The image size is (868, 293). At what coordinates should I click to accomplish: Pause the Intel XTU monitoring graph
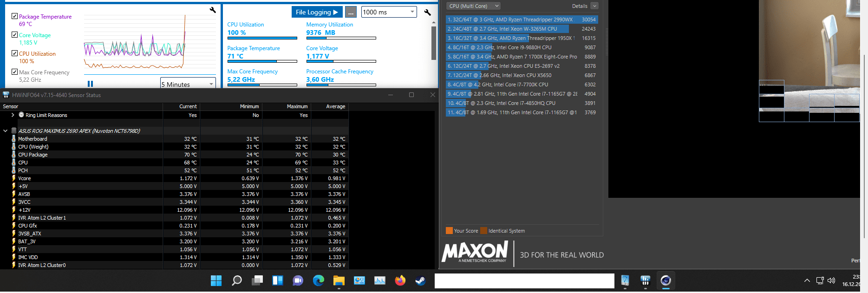tap(90, 84)
